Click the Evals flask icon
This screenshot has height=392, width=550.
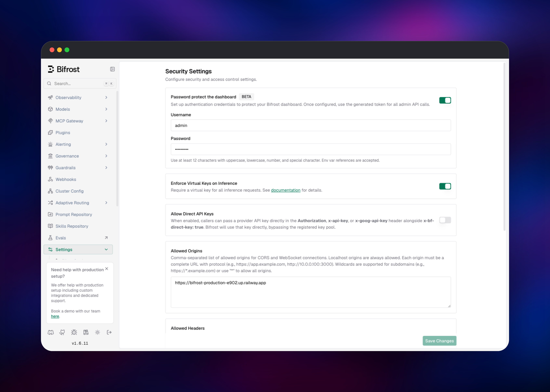[50, 238]
